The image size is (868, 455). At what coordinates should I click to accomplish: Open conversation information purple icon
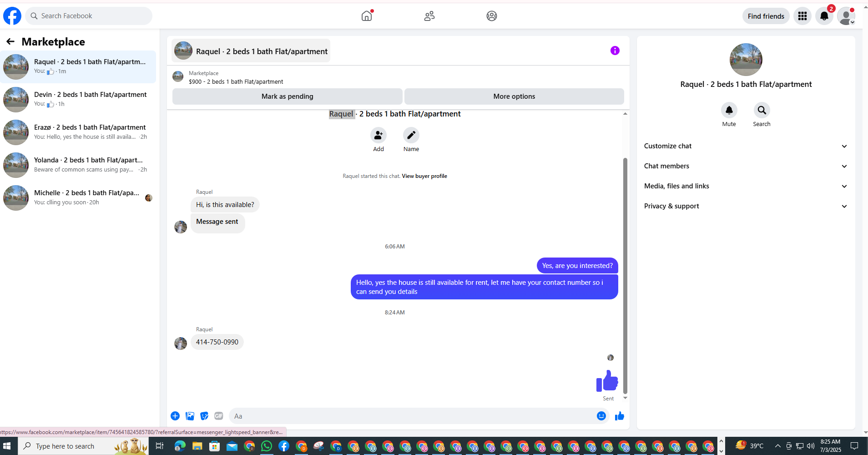point(615,51)
